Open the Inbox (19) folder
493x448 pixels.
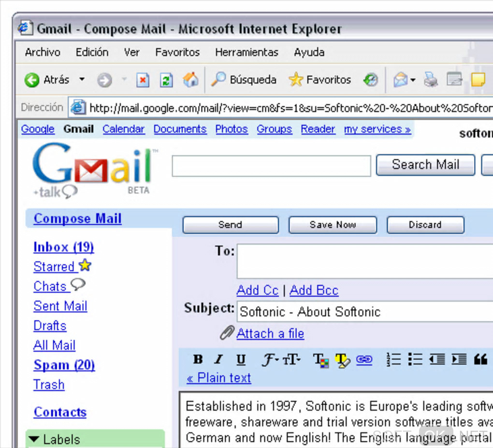tap(63, 247)
